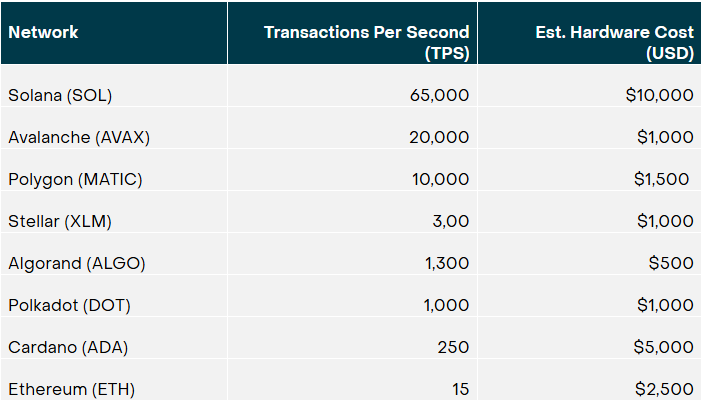Select the $5,000 hardware cost for Cardano
Viewport: 703px width, 400px height.
pos(664,347)
